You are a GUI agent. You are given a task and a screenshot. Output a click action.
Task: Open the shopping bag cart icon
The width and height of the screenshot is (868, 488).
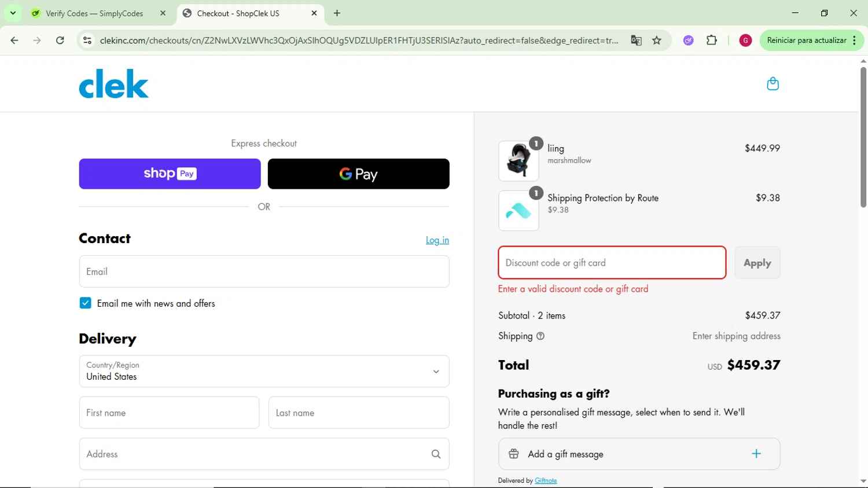click(x=773, y=84)
